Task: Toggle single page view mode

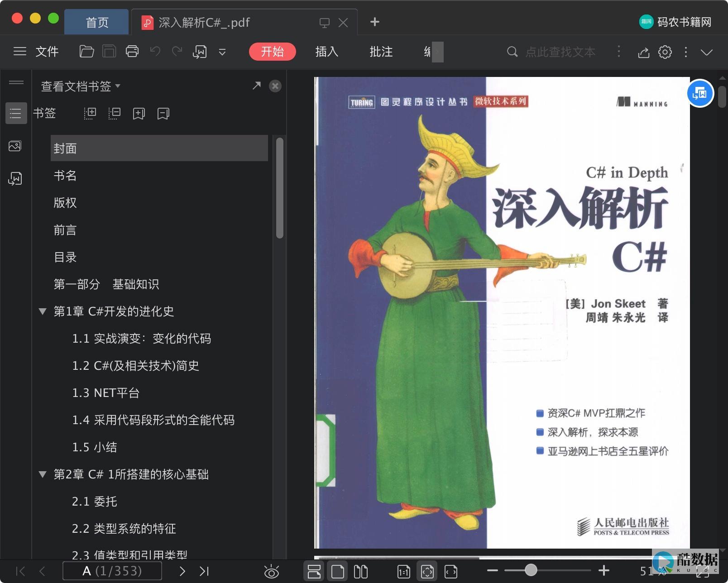Action: pyautogui.click(x=337, y=572)
